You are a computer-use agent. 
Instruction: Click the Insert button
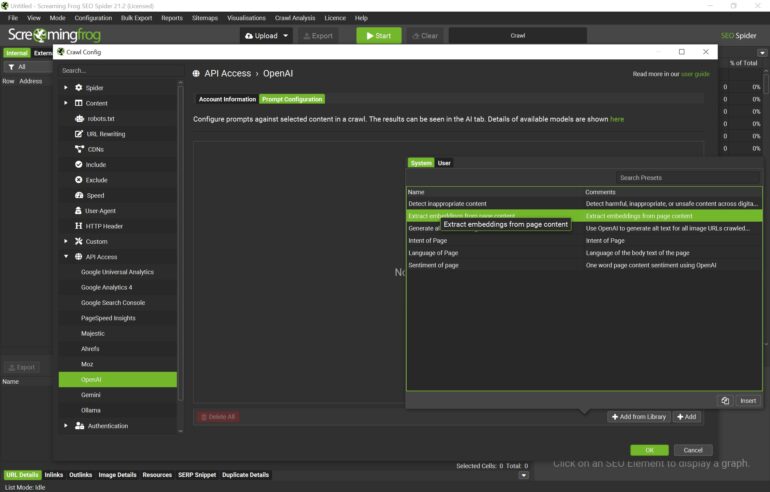(748, 401)
